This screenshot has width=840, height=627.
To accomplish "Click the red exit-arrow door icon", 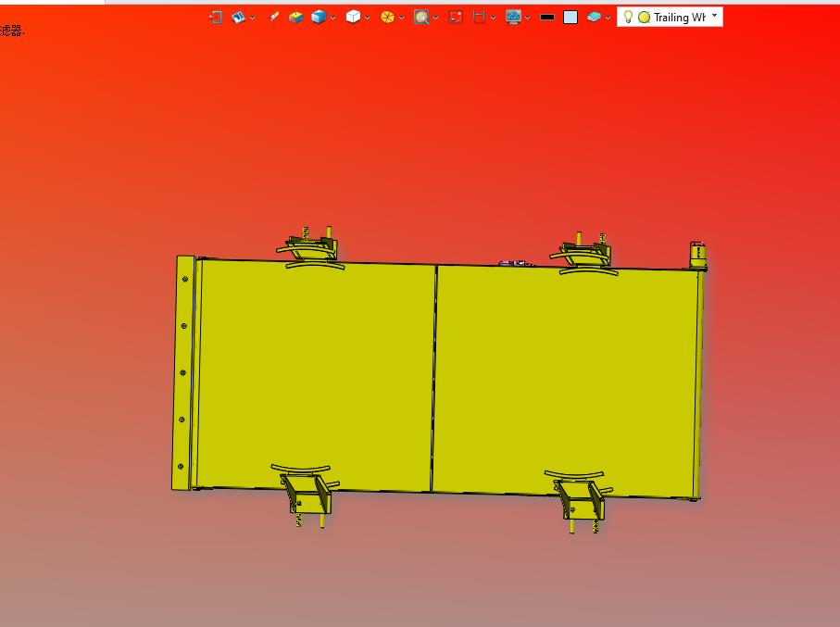I will click(x=216, y=18).
